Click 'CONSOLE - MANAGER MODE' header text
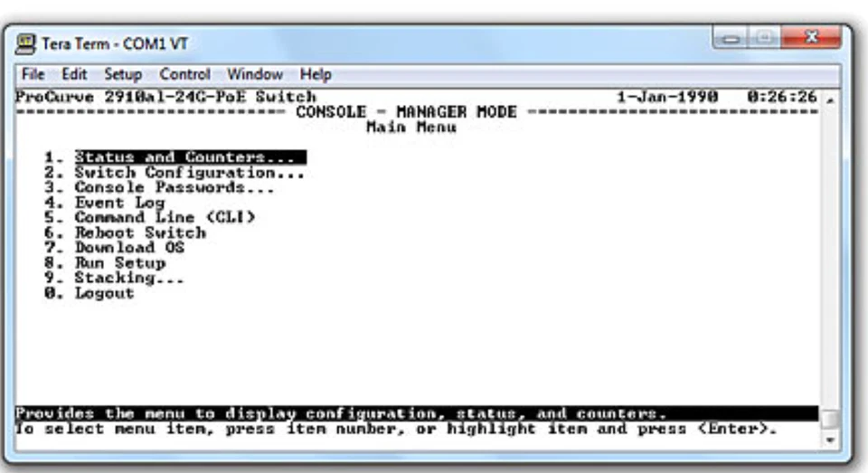The height and width of the screenshot is (473, 868). click(x=406, y=112)
